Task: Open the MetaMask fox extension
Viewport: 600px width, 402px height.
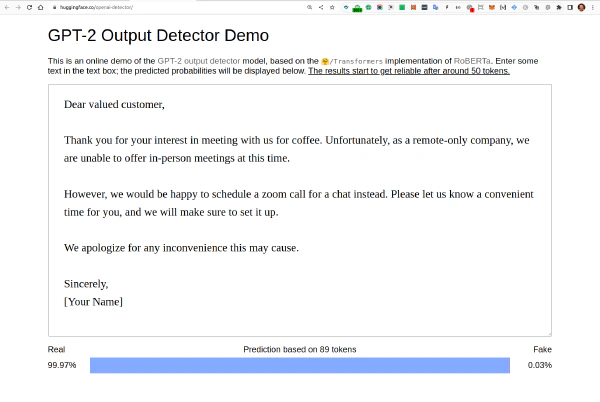Action: coord(492,7)
